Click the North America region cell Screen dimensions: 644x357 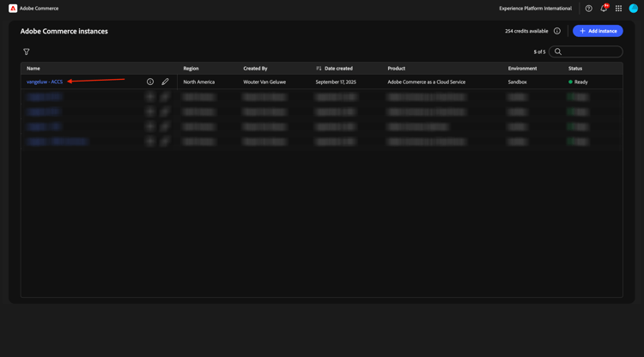(199, 82)
